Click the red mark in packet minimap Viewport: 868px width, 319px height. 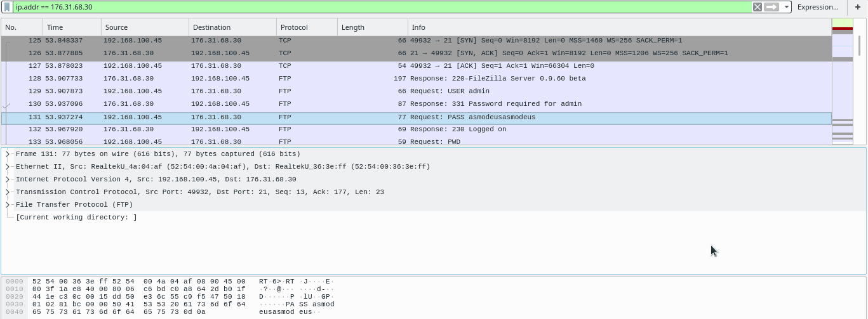842,29
